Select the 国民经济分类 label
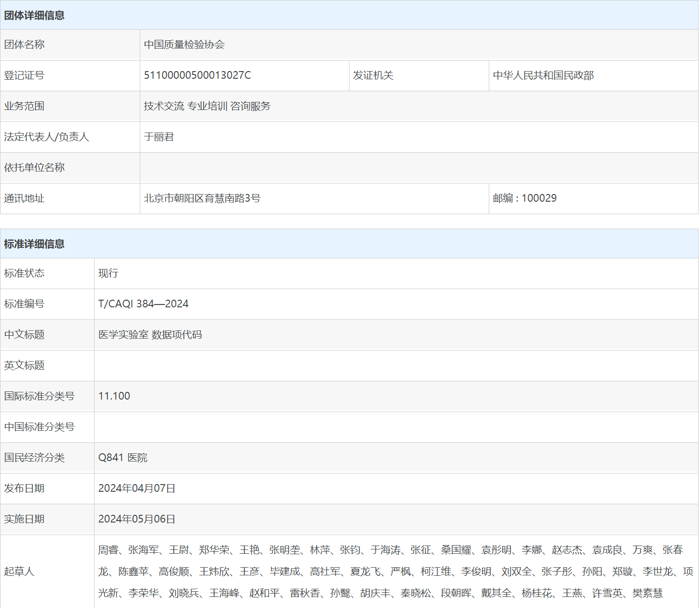 coord(34,458)
